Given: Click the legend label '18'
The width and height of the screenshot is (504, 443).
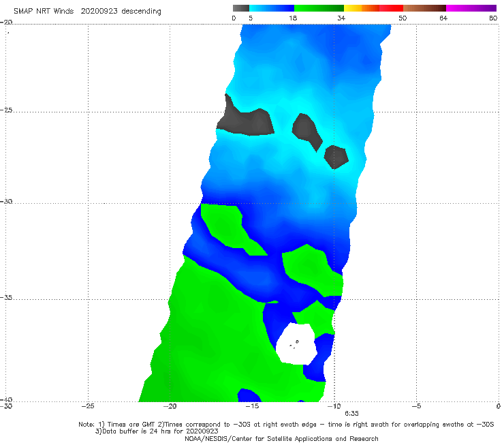Looking at the screenshot, I should (293, 18).
